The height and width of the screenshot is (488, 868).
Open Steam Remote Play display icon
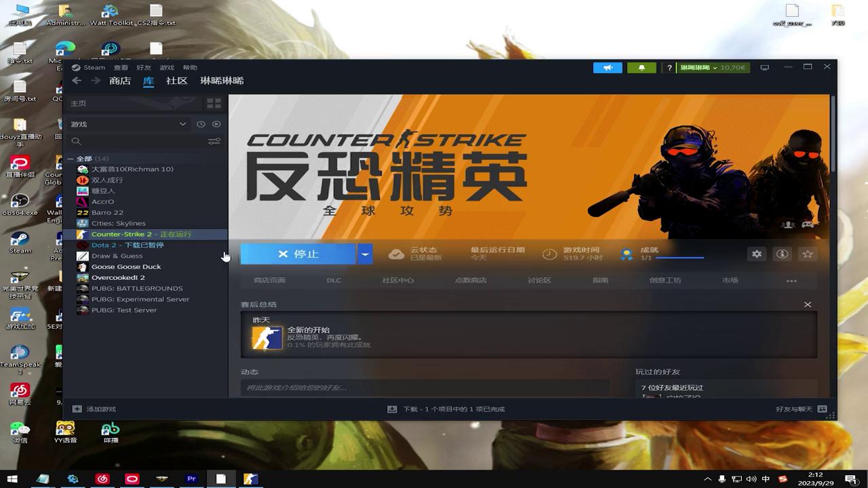[765, 67]
